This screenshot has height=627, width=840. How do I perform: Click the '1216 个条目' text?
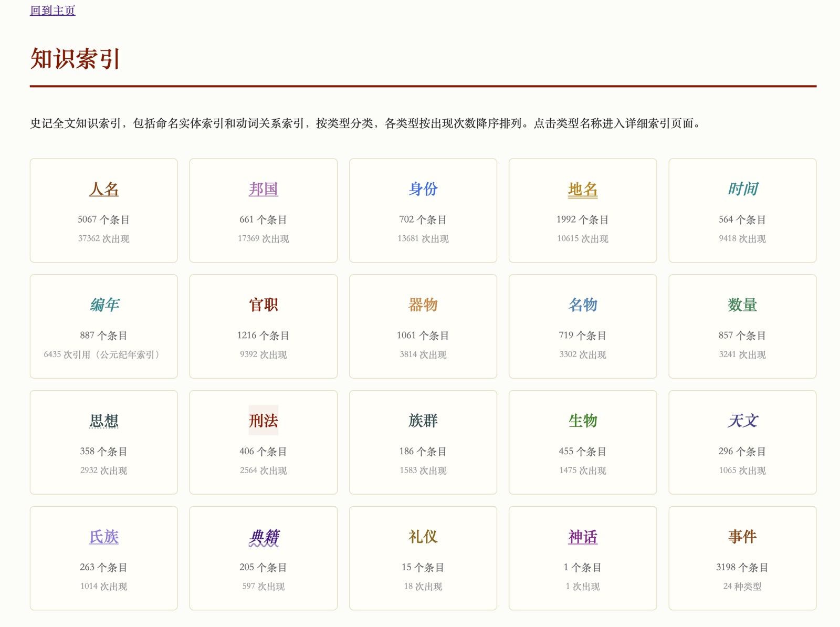pos(264,336)
